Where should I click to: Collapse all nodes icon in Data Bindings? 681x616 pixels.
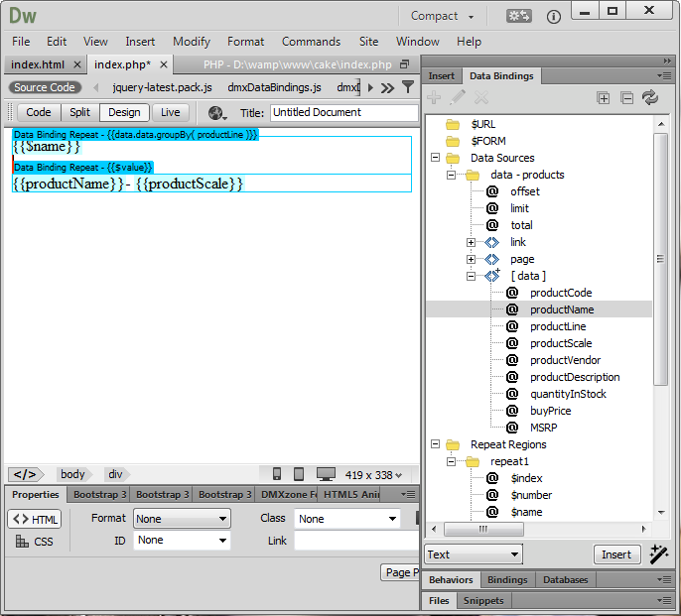(x=626, y=98)
